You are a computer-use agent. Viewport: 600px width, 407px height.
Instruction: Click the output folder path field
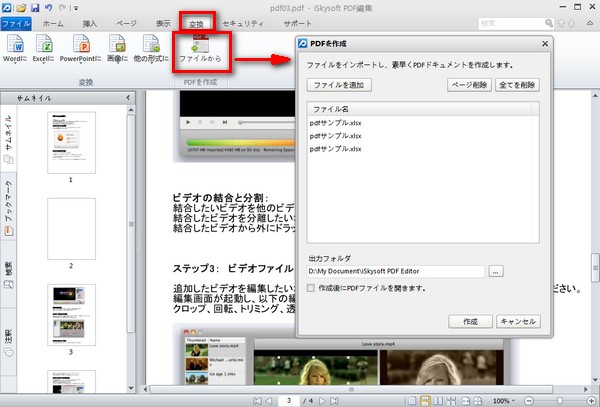[396, 271]
